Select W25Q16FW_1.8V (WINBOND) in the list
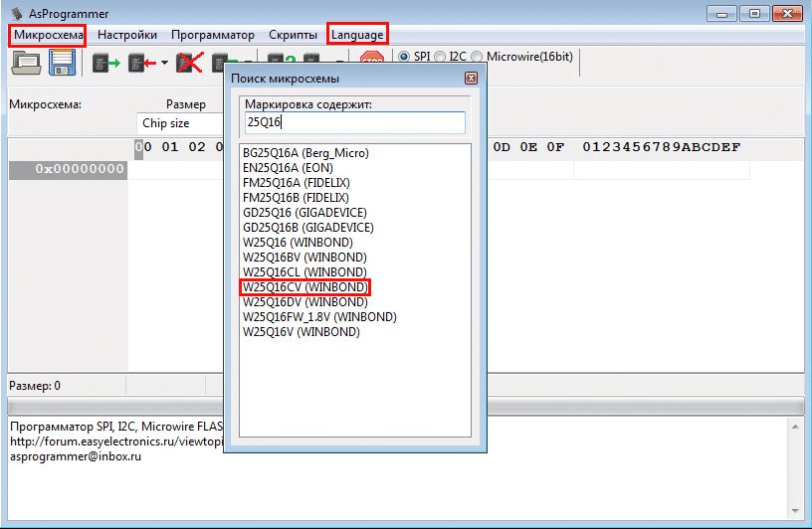 tap(319, 317)
